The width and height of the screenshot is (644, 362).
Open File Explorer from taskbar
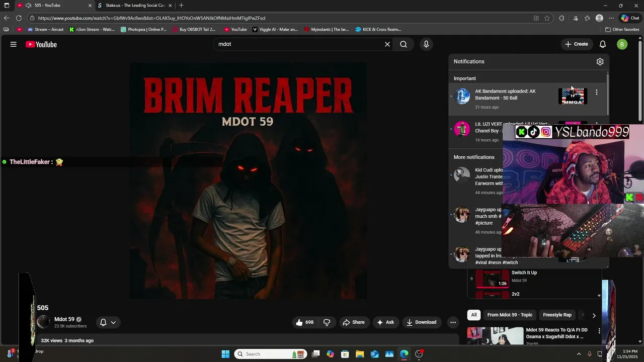click(360, 354)
